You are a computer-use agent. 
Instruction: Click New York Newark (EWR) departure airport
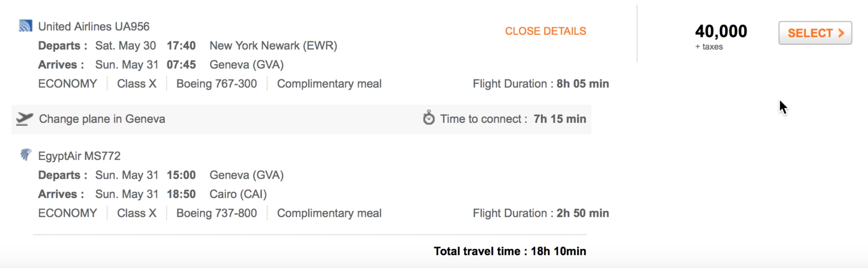point(273,46)
